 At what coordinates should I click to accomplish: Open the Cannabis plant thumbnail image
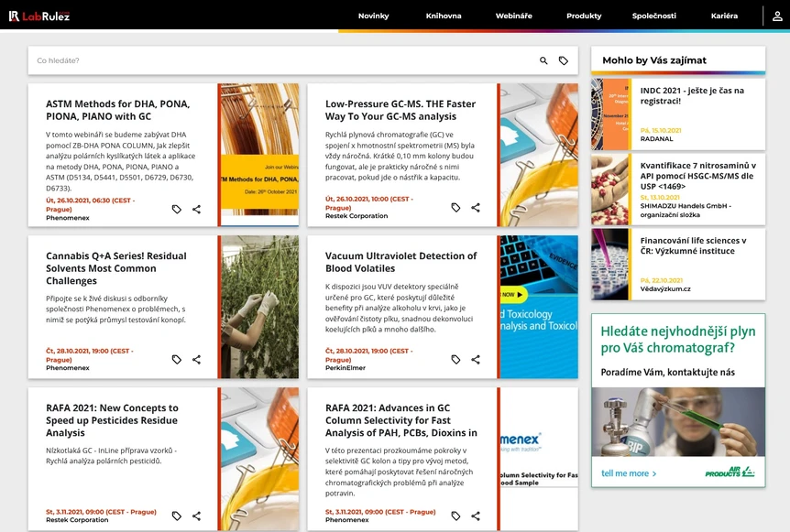[x=259, y=307]
